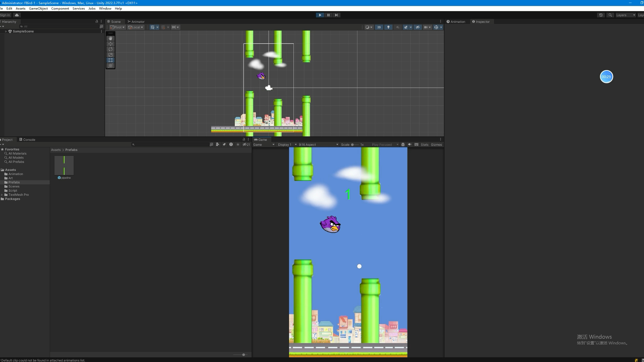Click the Gizmos button in Game view
Image resolution: width=644 pixels, height=362 pixels.
[436, 145]
